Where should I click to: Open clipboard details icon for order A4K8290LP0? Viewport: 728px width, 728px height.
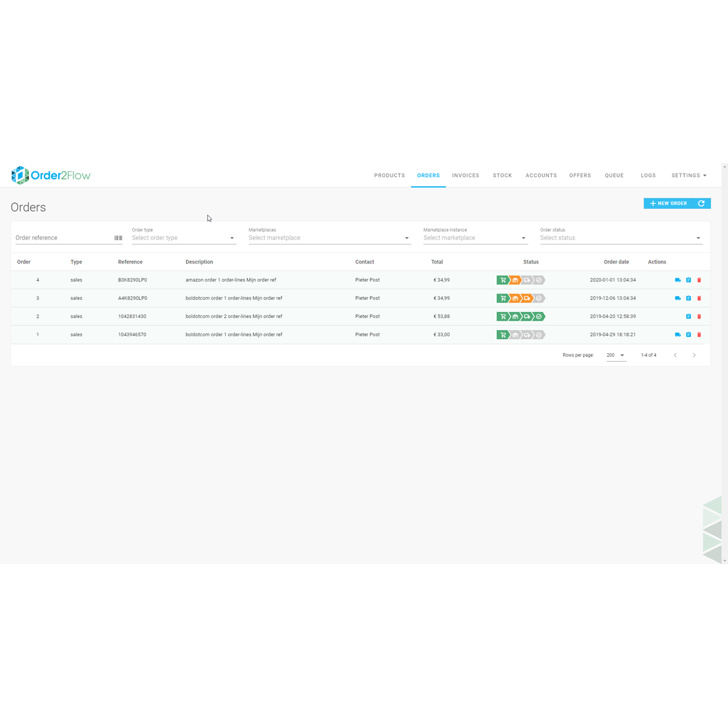coord(689,298)
